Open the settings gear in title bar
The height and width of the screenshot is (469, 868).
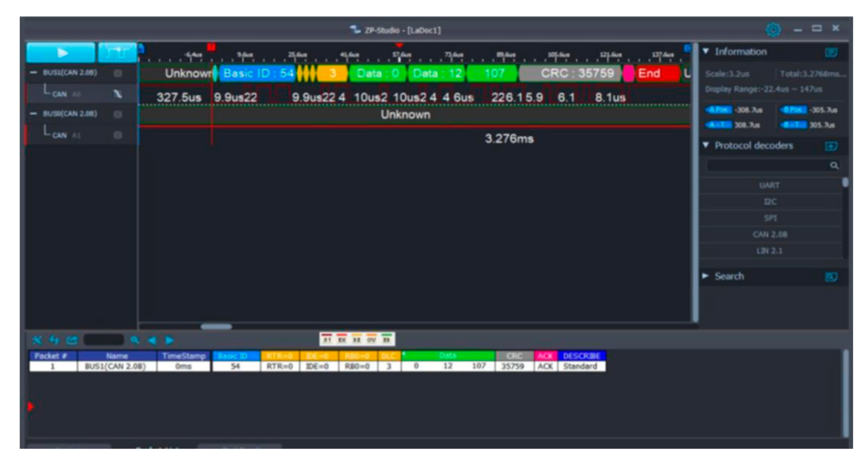tap(773, 30)
